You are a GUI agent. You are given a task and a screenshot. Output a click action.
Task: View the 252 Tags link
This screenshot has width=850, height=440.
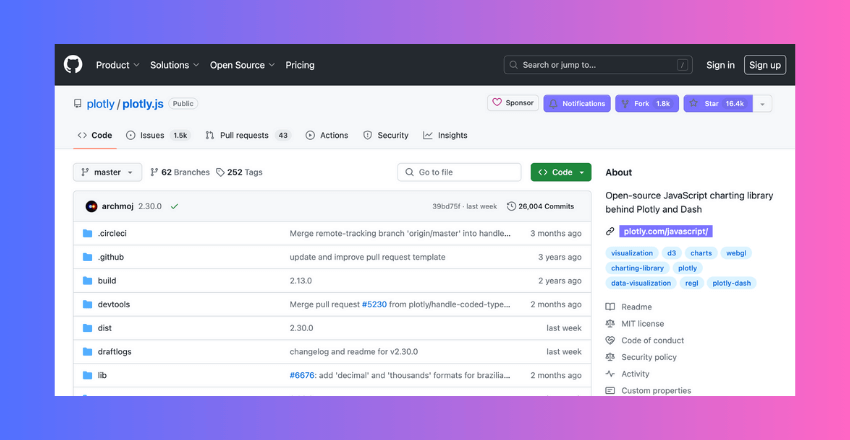(x=239, y=172)
